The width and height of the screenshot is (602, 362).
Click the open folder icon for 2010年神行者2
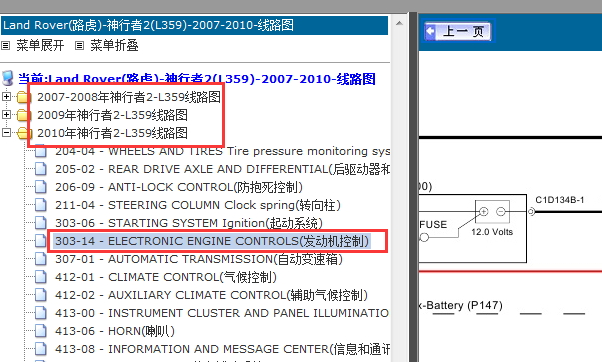click(23, 133)
